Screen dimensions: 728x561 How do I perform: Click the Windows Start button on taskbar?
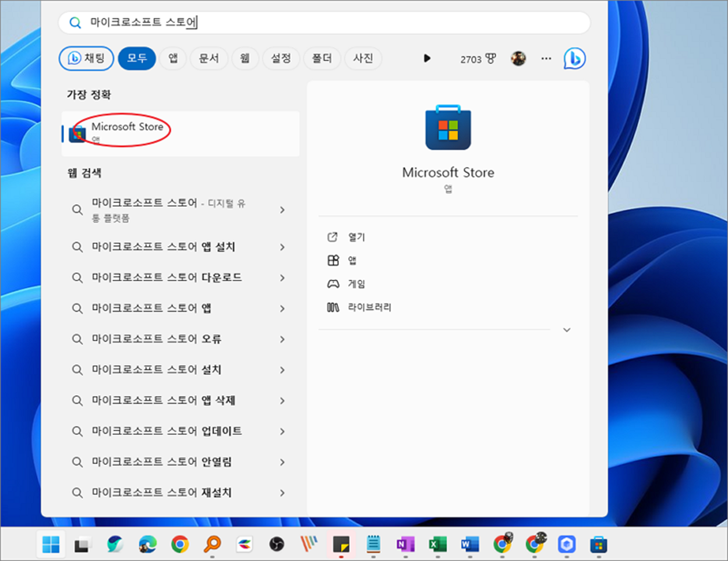tap(51, 545)
